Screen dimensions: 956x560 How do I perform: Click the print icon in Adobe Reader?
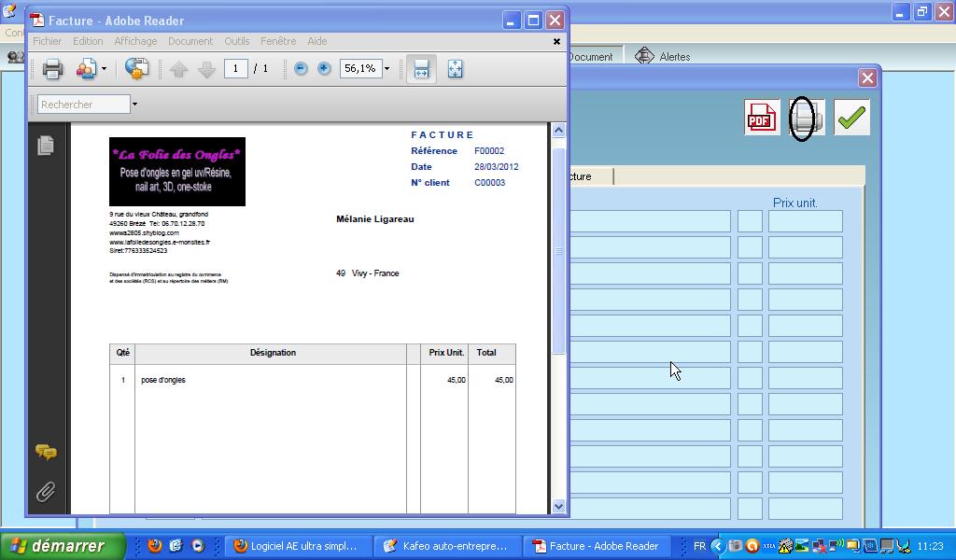[52, 69]
